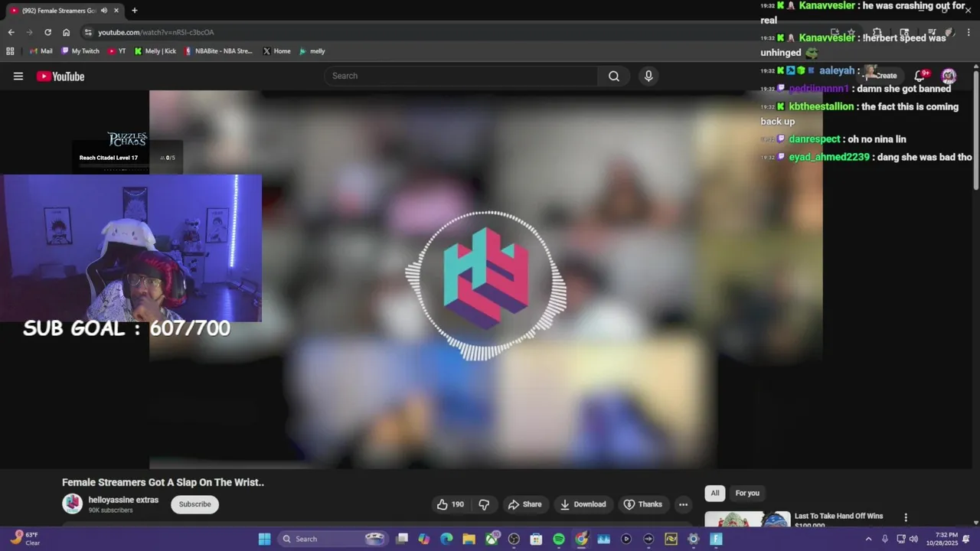Image resolution: width=980 pixels, height=551 pixels.
Task: Open more actions three-dot menu under video
Action: coord(683,504)
